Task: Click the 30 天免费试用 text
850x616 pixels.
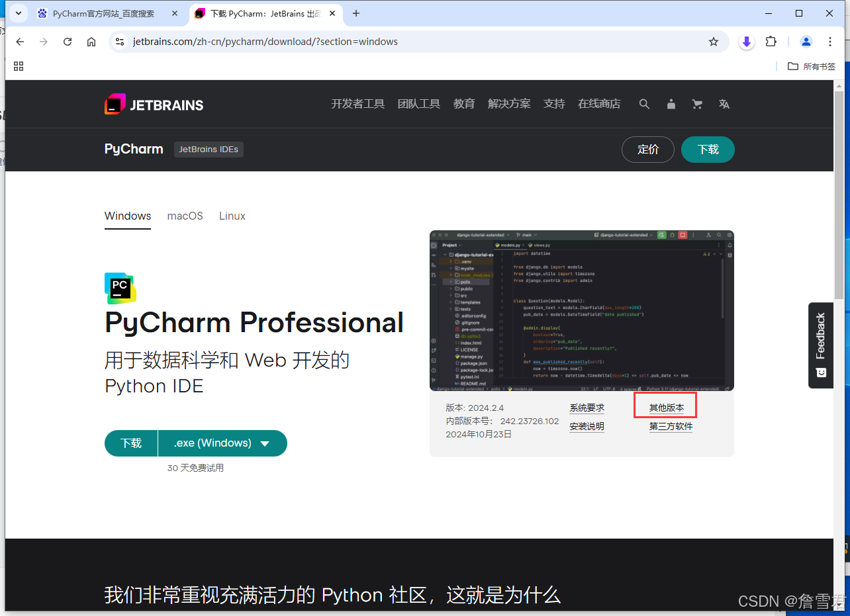Action: coord(195,468)
